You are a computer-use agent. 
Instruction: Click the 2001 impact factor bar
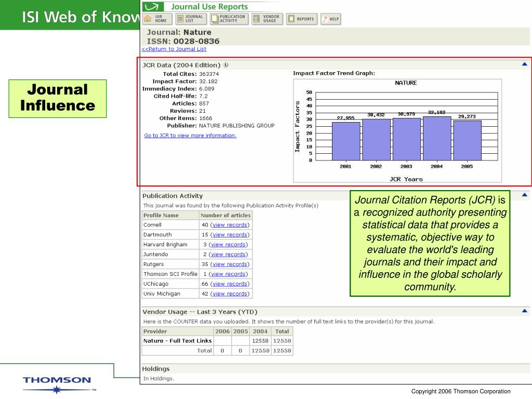pos(345,141)
